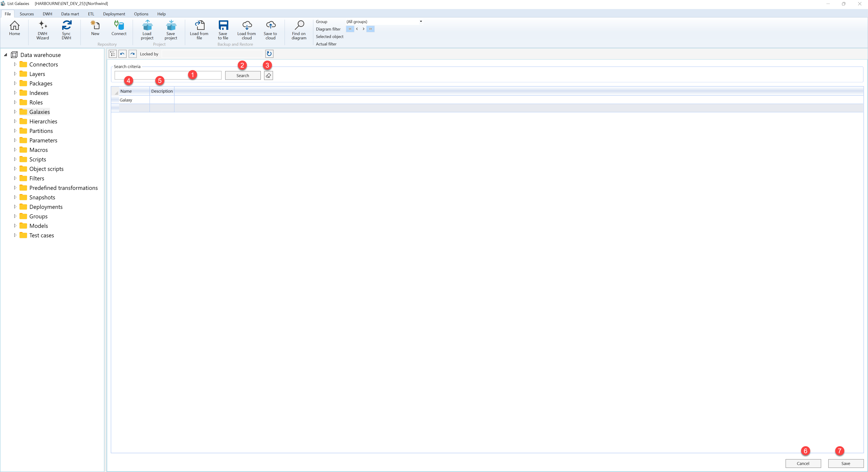This screenshot has height=472, width=868.
Task: Select the Galaxy row in the table
Action: tap(487, 100)
